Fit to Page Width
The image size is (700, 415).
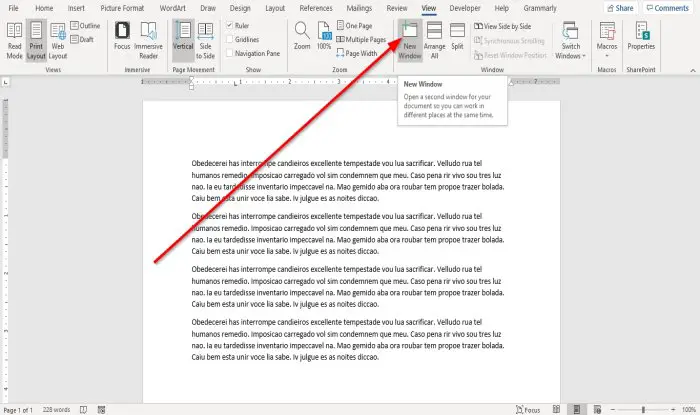357,53
